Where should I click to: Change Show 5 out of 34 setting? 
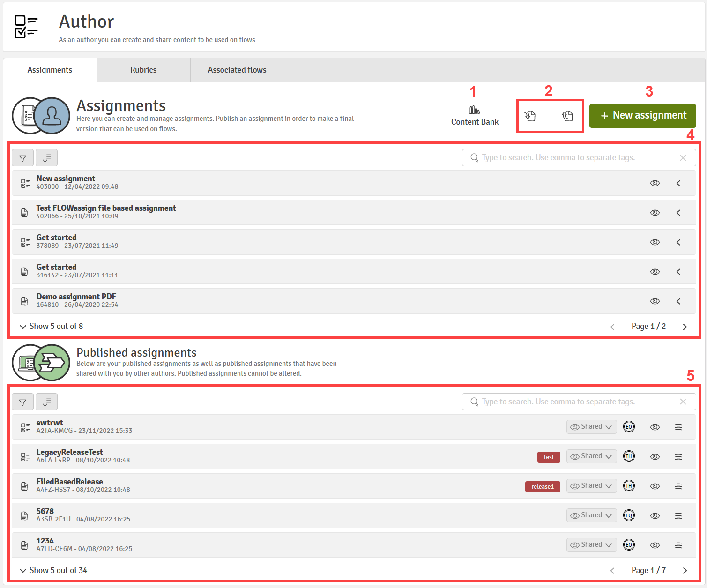click(53, 571)
